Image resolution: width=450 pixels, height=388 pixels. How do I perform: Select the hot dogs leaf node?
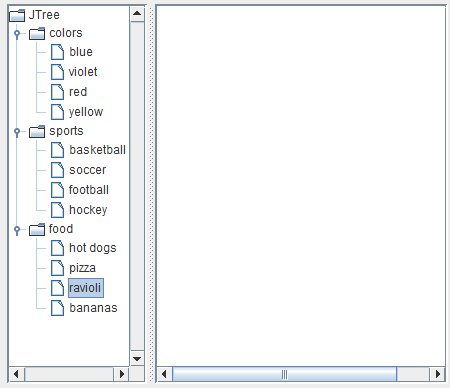click(93, 248)
